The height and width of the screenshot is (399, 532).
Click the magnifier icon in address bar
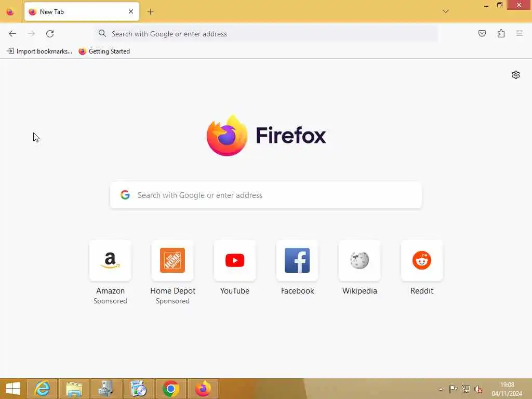(x=102, y=33)
